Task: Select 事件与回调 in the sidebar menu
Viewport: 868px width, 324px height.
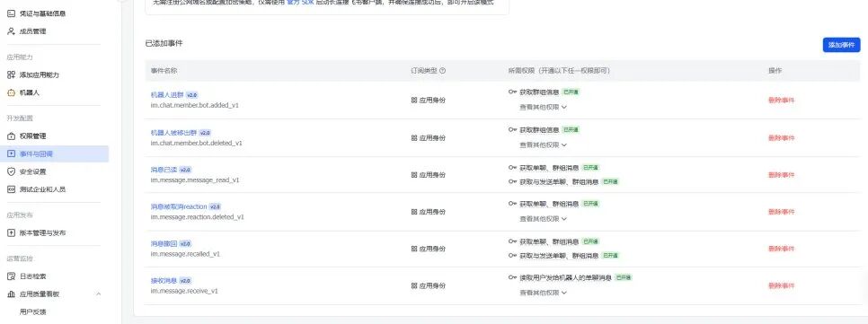Action: coord(54,153)
